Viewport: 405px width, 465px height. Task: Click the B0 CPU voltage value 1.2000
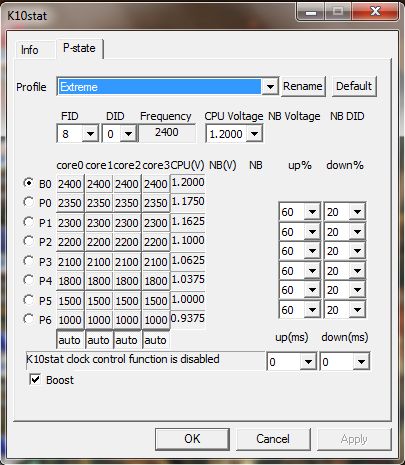click(x=188, y=182)
